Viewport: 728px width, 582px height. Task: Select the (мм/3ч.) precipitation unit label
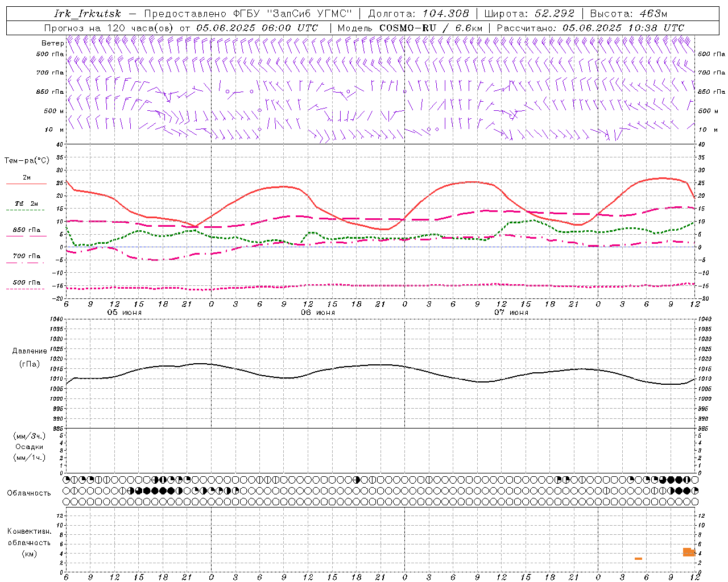[29, 436]
